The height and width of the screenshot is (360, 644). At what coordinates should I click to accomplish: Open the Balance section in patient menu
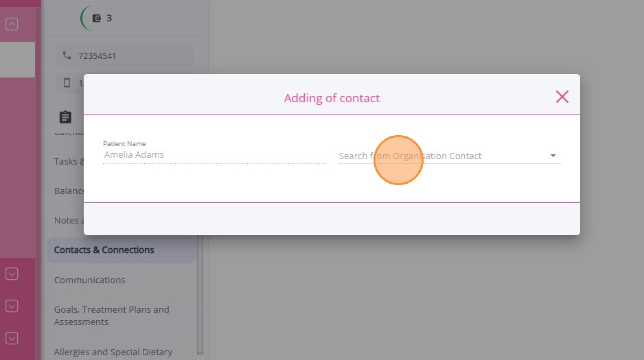[x=69, y=191]
